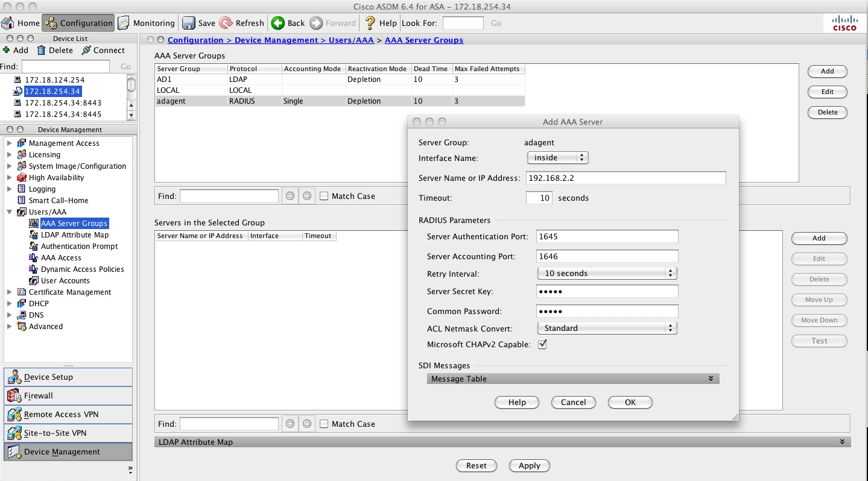Viewport: 868px width, 481px height.
Task: Enable Match Case for servers find
Action: [324, 424]
